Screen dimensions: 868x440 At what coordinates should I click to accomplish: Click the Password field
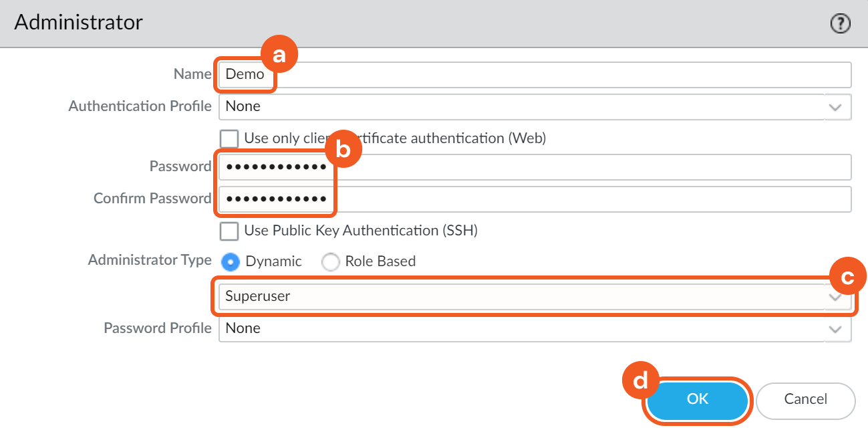pos(535,167)
